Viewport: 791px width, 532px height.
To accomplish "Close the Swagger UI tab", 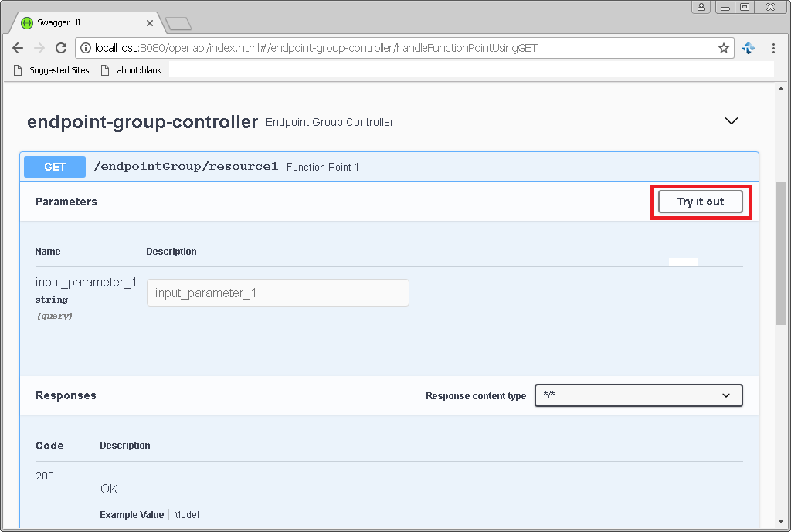I will click(x=150, y=23).
